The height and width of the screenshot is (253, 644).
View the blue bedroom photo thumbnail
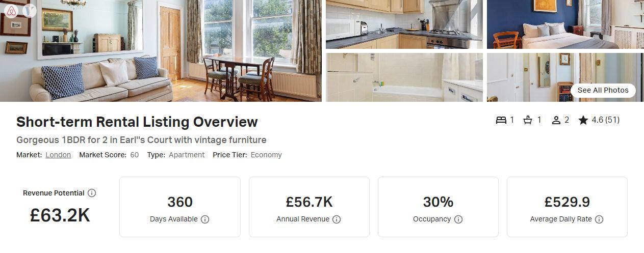click(565, 24)
